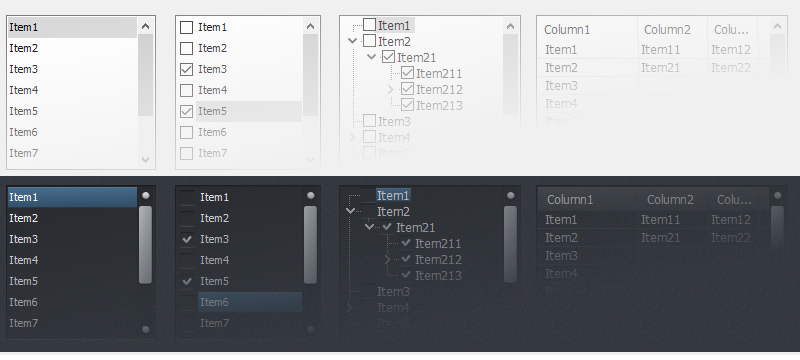Viewport: 800px width, 360px height.
Task: Click the dark listbox scrollbar thumb
Action: coord(145,245)
